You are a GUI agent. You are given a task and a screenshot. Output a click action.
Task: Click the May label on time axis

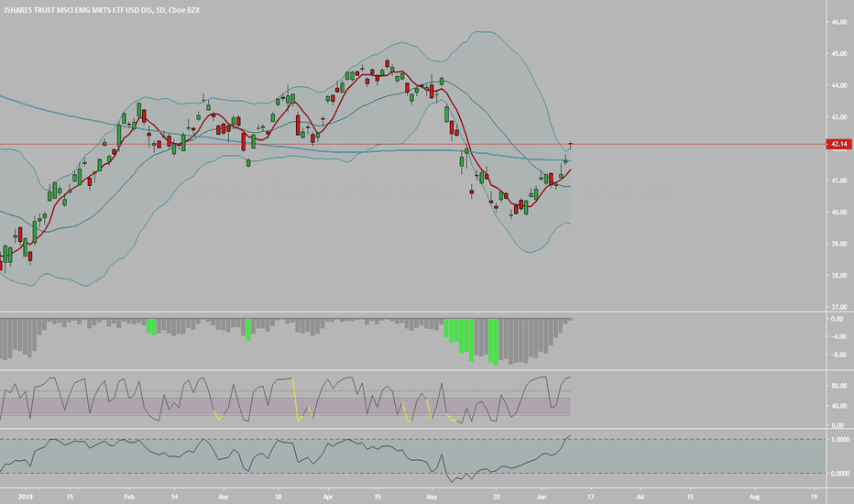pos(432,497)
